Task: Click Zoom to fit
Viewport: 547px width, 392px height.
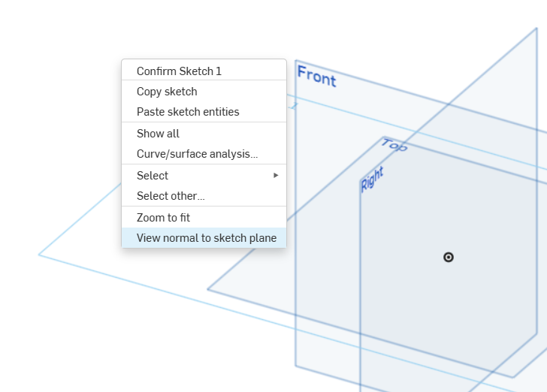Action: click(x=163, y=218)
